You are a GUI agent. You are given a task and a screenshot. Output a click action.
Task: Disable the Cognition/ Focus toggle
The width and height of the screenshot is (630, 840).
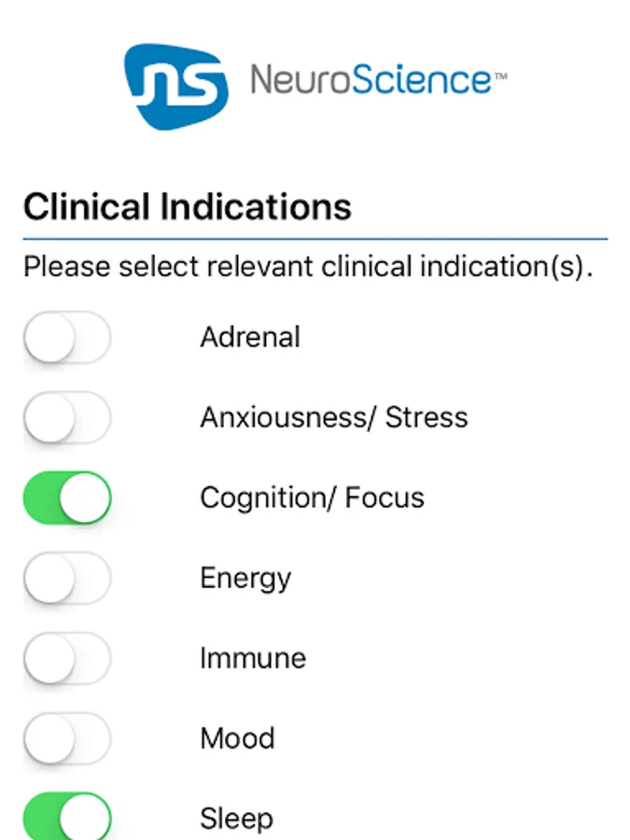[67, 497]
